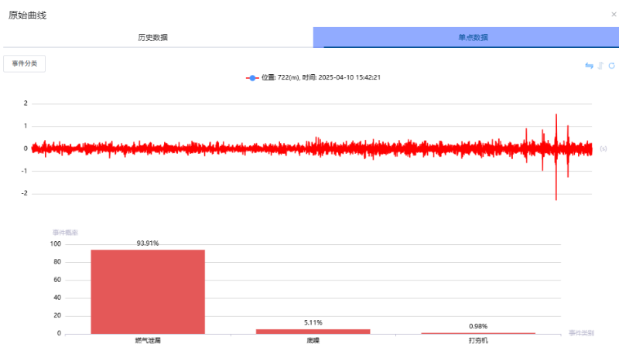Click the 底噪 bar in the chart
The height and width of the screenshot is (364, 619).
coord(313,332)
